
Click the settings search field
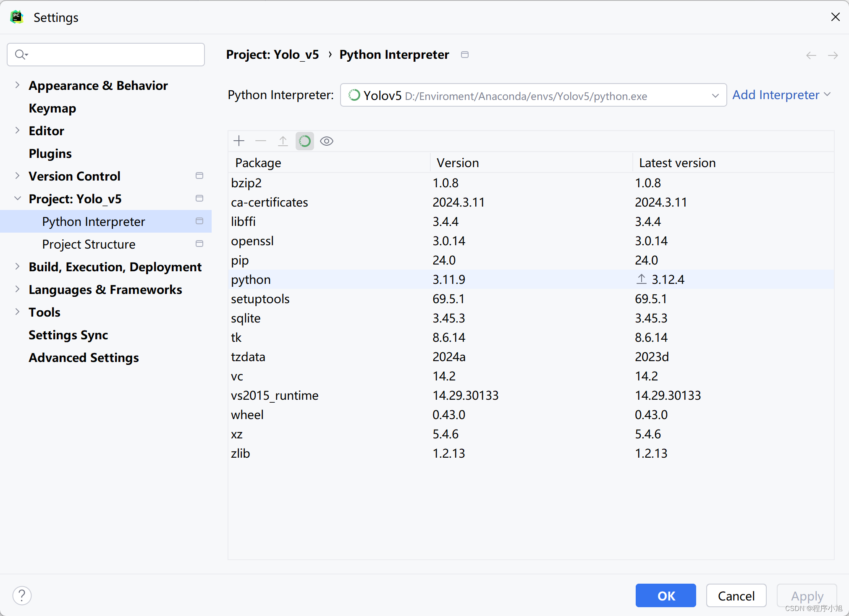click(106, 55)
